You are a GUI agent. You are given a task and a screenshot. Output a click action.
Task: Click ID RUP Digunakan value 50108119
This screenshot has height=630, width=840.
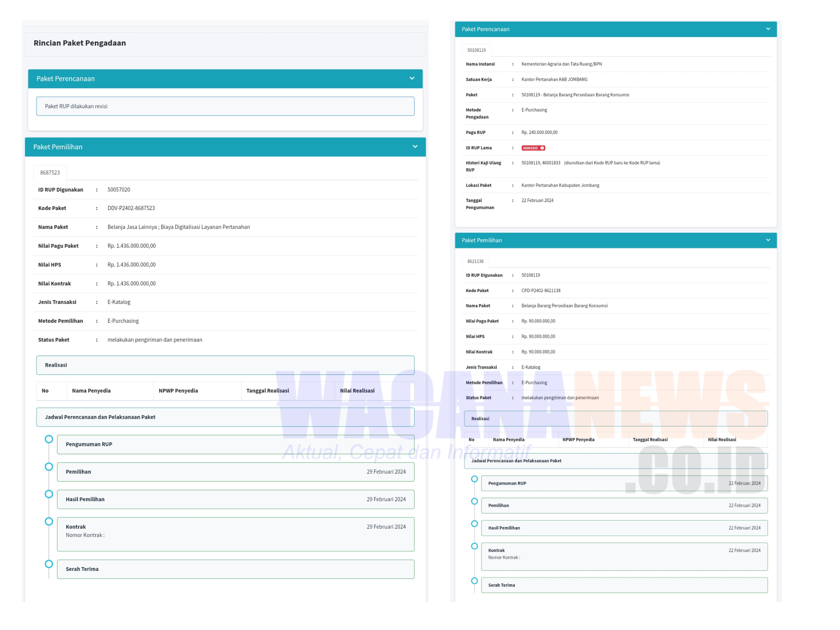coord(531,275)
